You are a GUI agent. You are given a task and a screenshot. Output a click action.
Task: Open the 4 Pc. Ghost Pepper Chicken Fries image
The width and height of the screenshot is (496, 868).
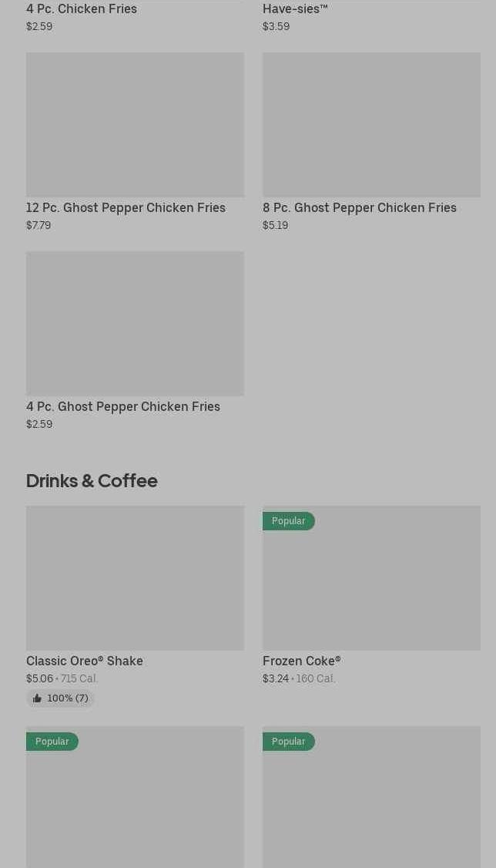point(135,324)
